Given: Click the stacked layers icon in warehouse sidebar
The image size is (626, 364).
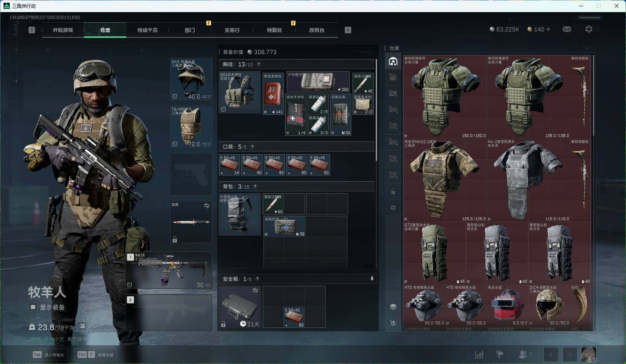Looking at the screenshot, I should point(393,307).
